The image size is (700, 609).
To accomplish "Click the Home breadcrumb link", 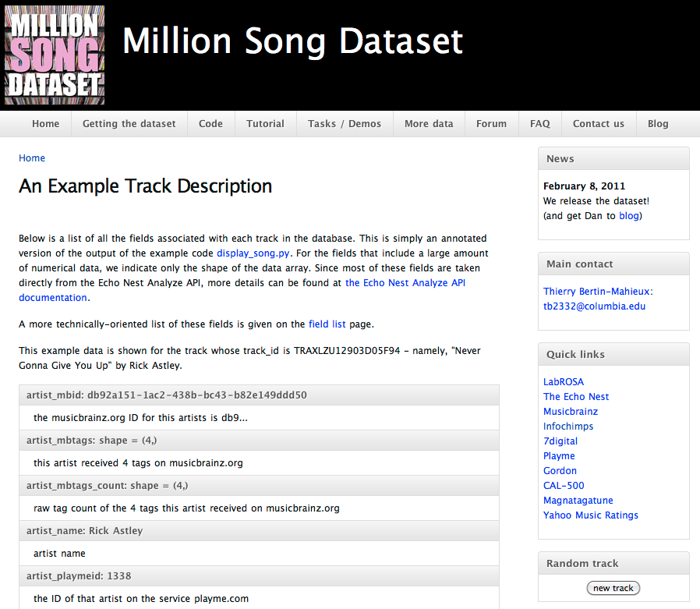I will [x=32, y=158].
